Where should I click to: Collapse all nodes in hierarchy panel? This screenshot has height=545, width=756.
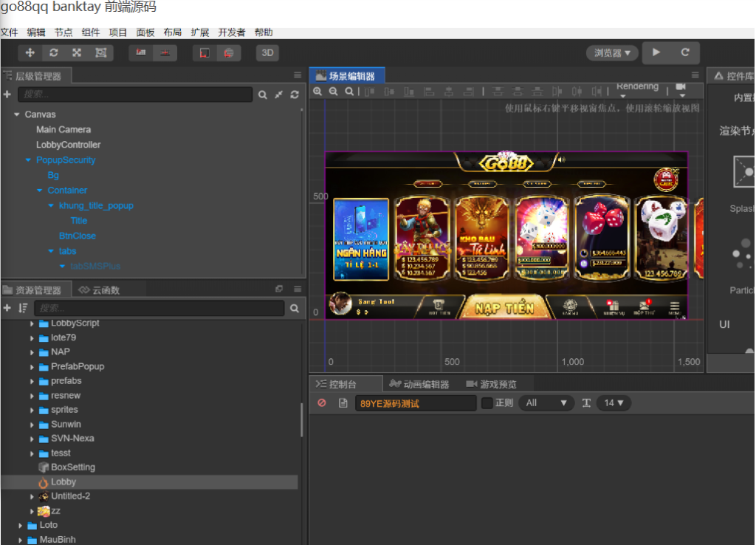(278, 95)
